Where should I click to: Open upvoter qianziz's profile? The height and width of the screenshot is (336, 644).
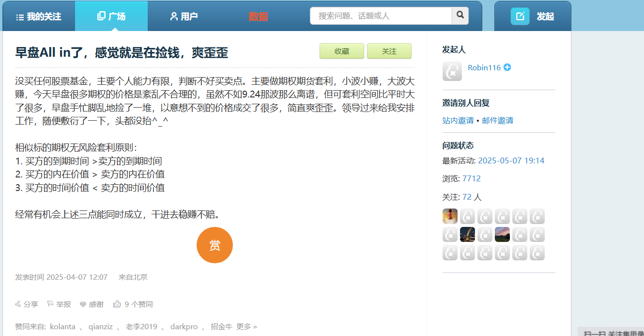(x=100, y=326)
